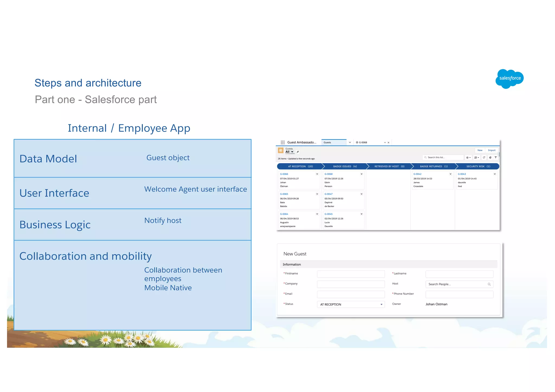This screenshot has width=555, height=392.
Task: Click the Firstname input field
Action: [351, 274]
